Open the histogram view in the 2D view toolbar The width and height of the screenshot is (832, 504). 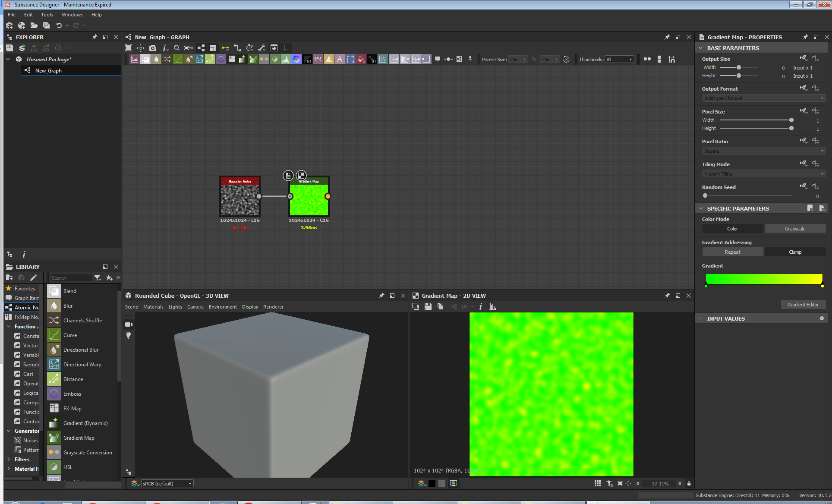click(492, 306)
